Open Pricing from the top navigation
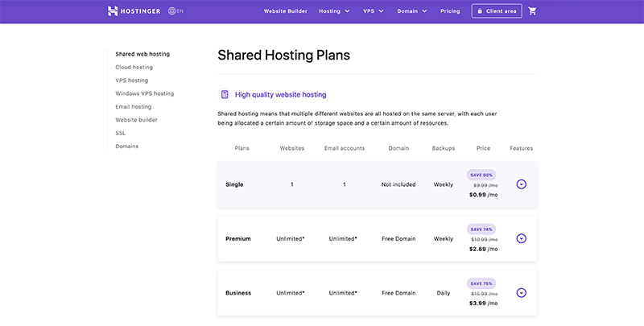Screen dimensions: 644x326 [x=450, y=11]
